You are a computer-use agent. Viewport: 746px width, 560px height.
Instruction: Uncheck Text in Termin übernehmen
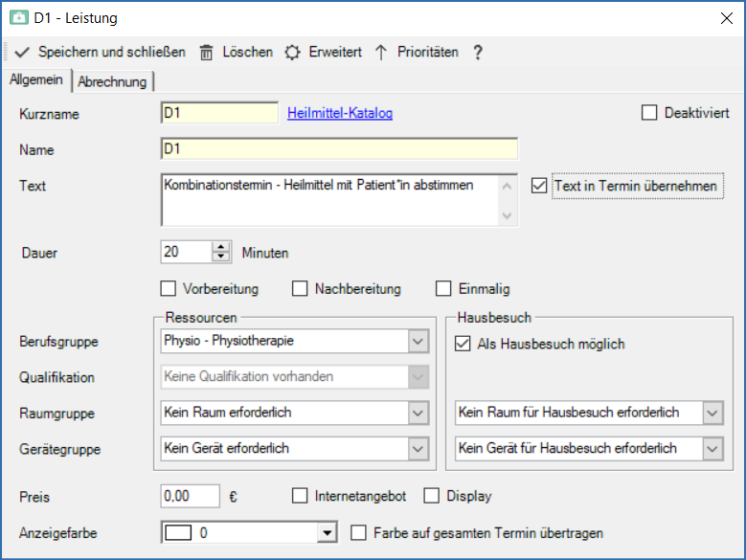tap(539, 186)
